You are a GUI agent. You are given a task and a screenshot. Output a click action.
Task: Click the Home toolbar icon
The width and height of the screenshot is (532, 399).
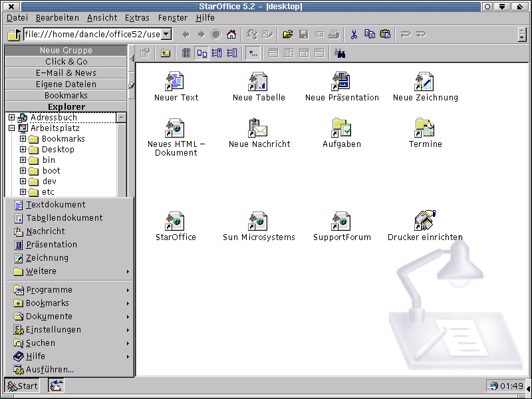231,35
